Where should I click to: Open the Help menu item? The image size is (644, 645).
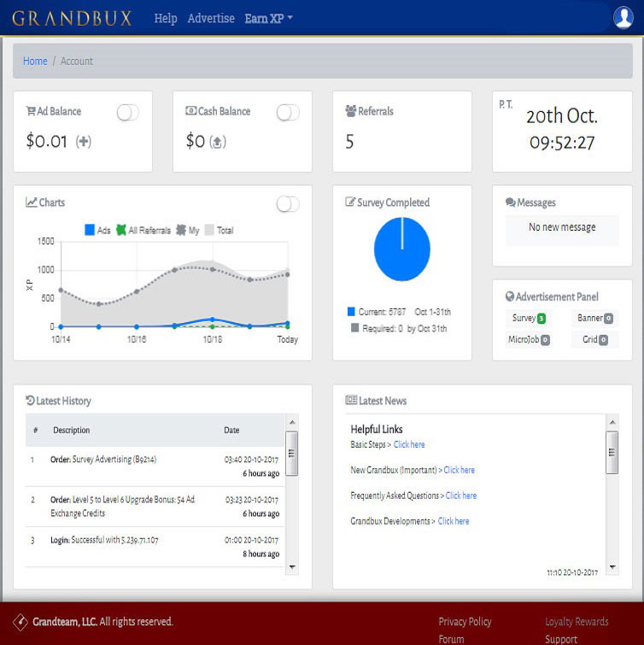pyautogui.click(x=166, y=18)
